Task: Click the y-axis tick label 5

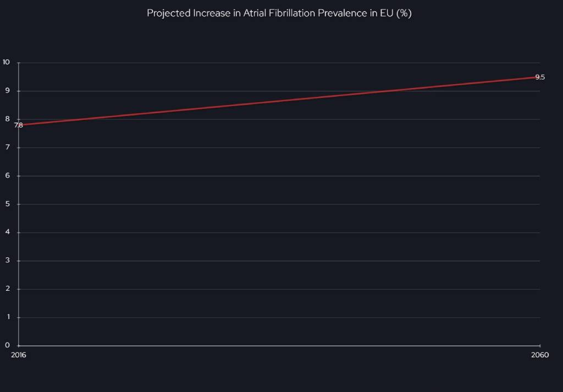Action: pyautogui.click(x=8, y=204)
